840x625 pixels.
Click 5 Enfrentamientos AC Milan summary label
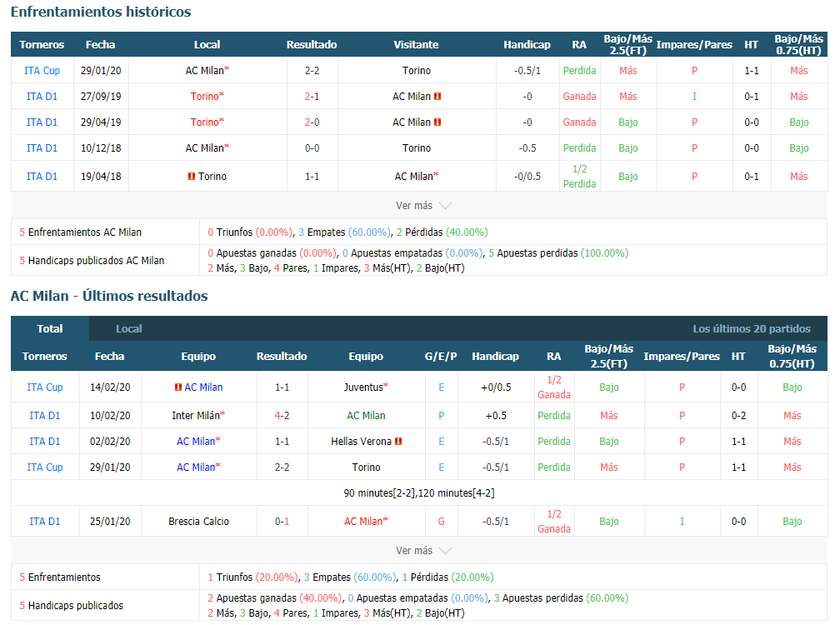[x=80, y=232]
